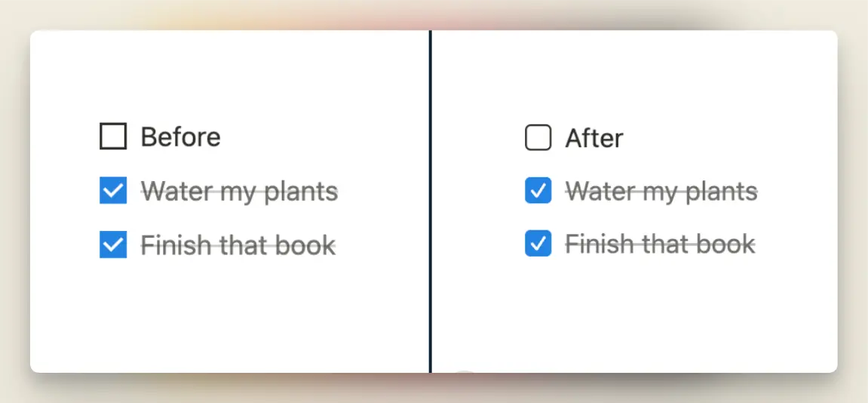Click the word 'that' in the After list

(x=664, y=245)
